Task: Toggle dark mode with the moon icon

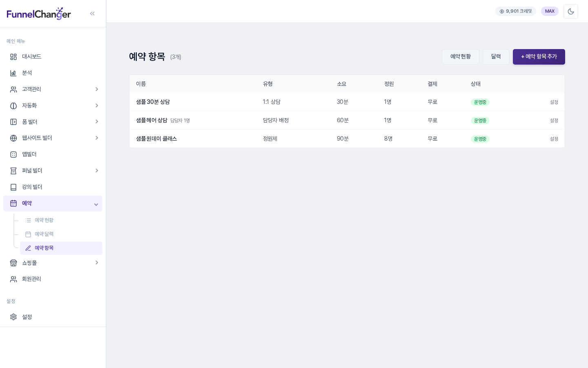Action: [571, 11]
